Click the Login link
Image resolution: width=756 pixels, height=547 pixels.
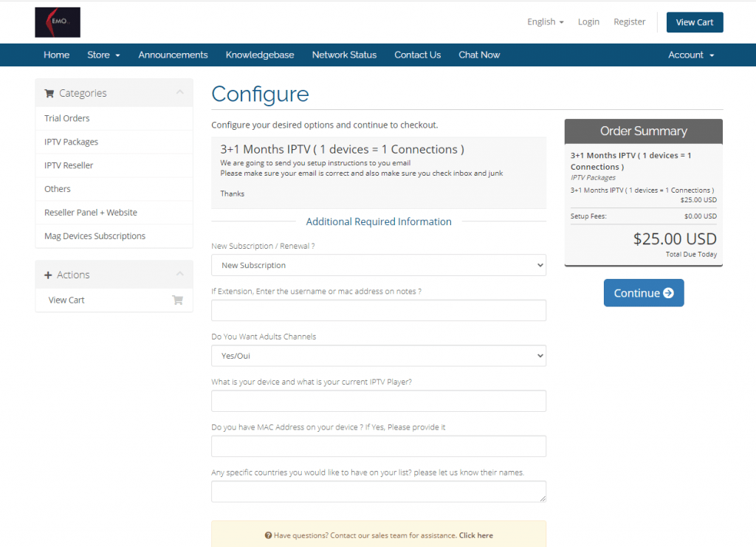click(x=588, y=21)
